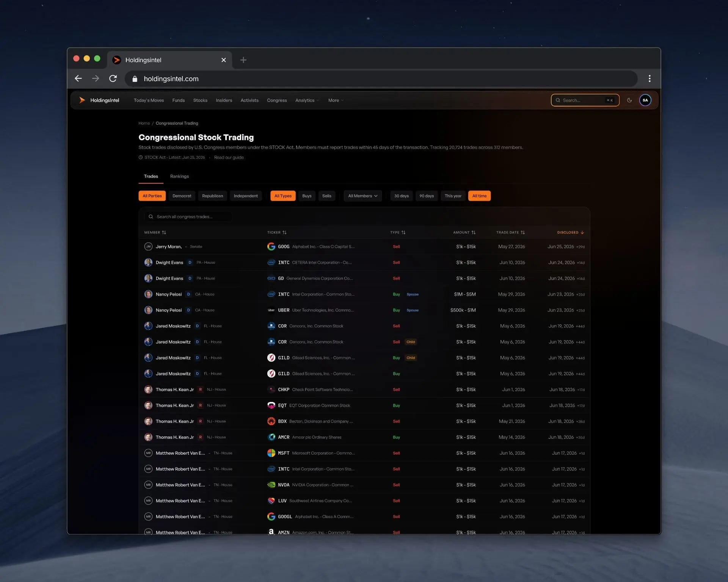Filter by Democrat party

182,196
